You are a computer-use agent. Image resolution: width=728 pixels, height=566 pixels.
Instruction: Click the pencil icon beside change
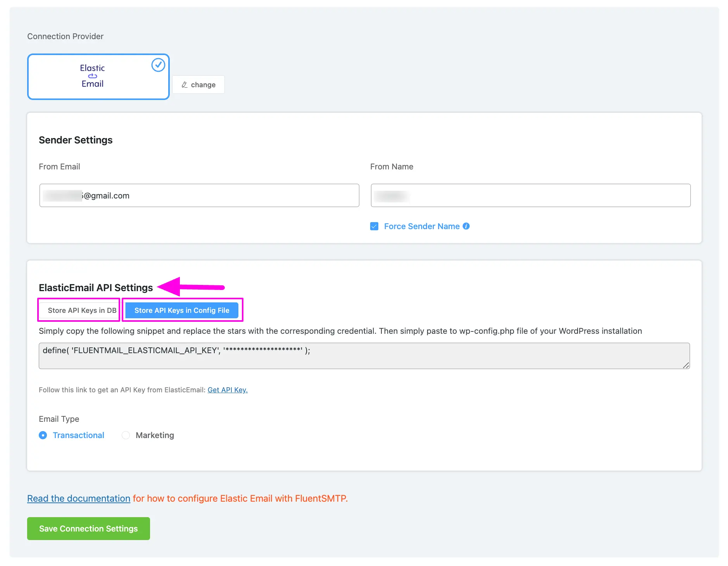pyautogui.click(x=185, y=85)
